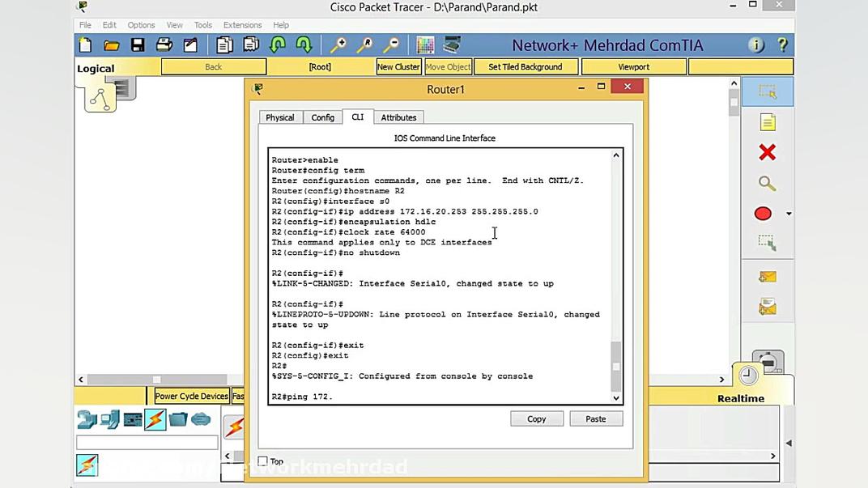This screenshot has height=488, width=868.
Task: Click the Copy button below the CLI
Action: [x=536, y=419]
